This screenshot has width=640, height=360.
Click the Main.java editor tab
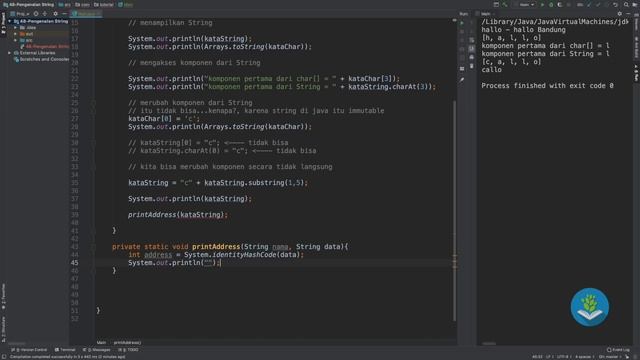(x=86, y=13)
